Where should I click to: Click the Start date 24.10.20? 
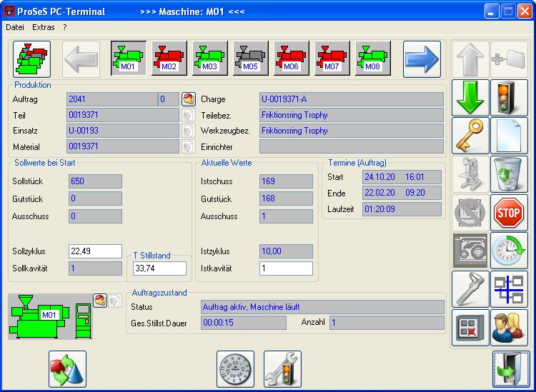379,177
